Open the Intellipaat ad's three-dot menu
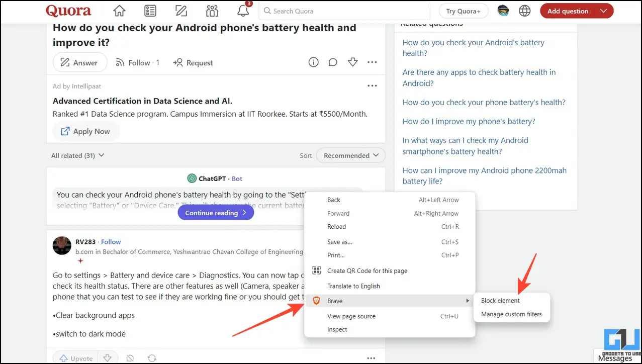 click(372, 86)
